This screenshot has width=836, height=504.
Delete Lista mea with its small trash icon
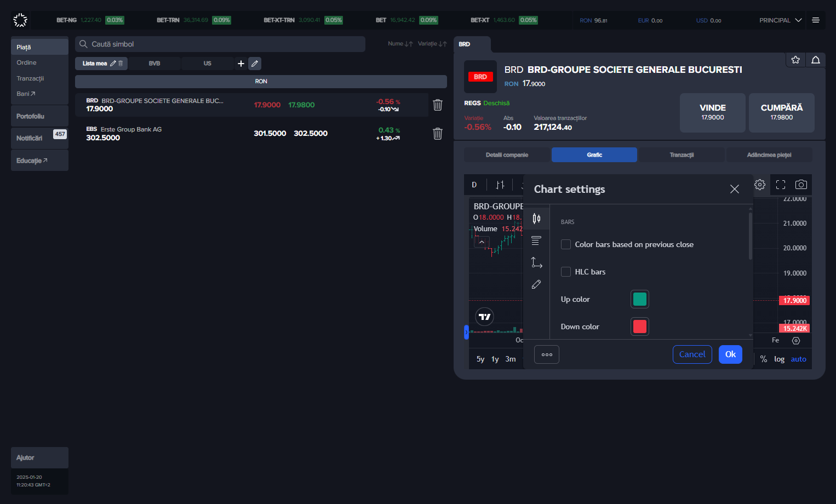coord(121,64)
